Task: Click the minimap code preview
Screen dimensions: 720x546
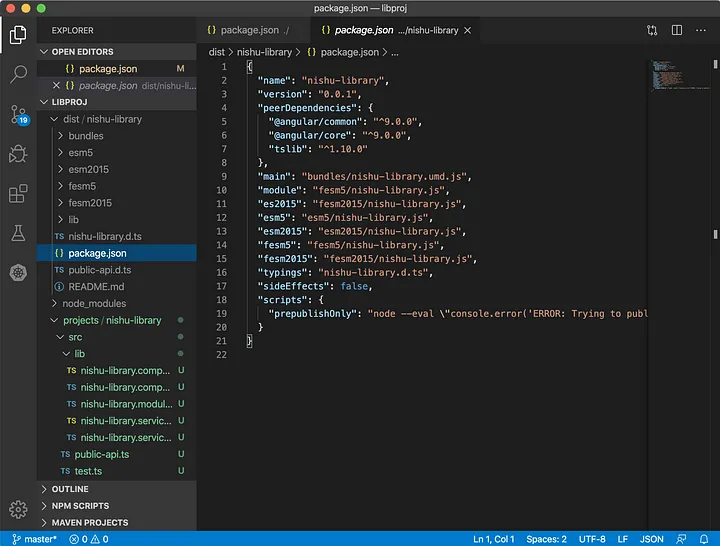Action: [x=665, y=76]
